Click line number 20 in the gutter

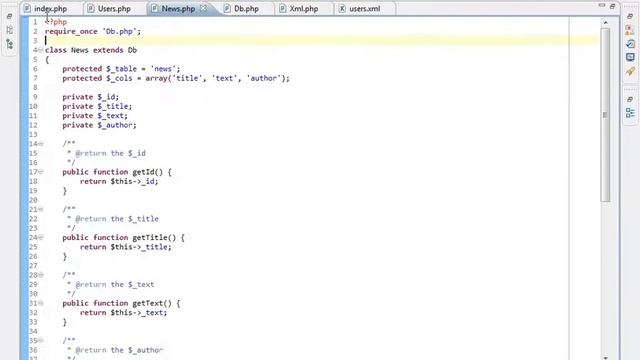pyautogui.click(x=33, y=200)
